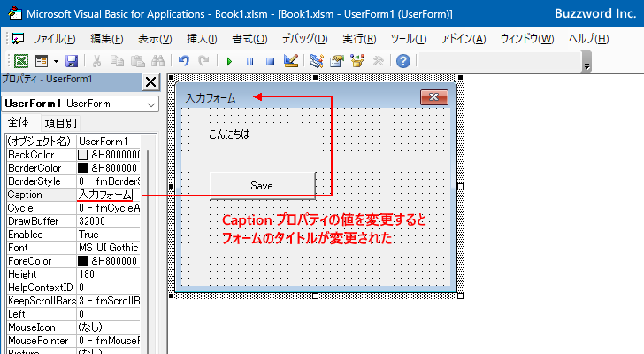
Task: Switch to the 項目別 tab
Action: point(60,123)
